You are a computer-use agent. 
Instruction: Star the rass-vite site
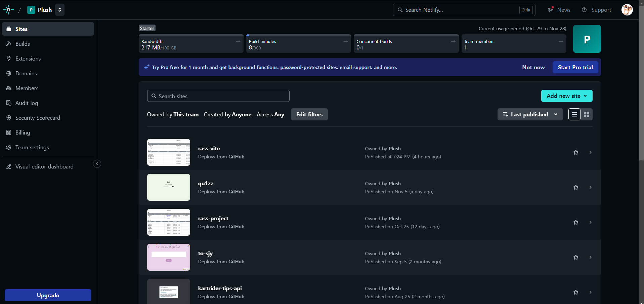[576, 152]
